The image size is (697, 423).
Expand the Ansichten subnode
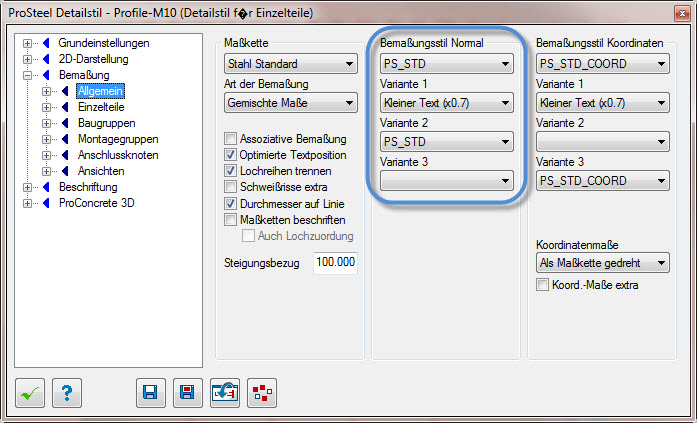point(46,172)
